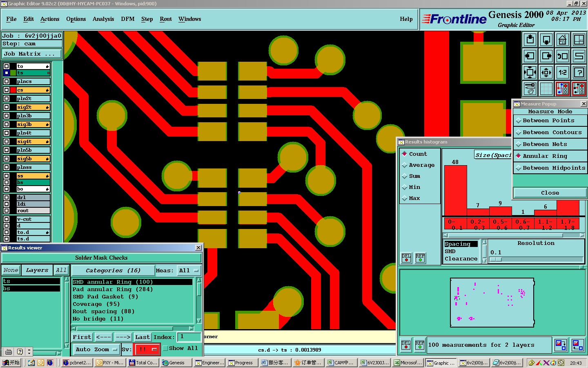The height and width of the screenshot is (368, 588).
Task: Click histogram horizontal scrollbar right arrow
Action: pyautogui.click(x=582, y=235)
